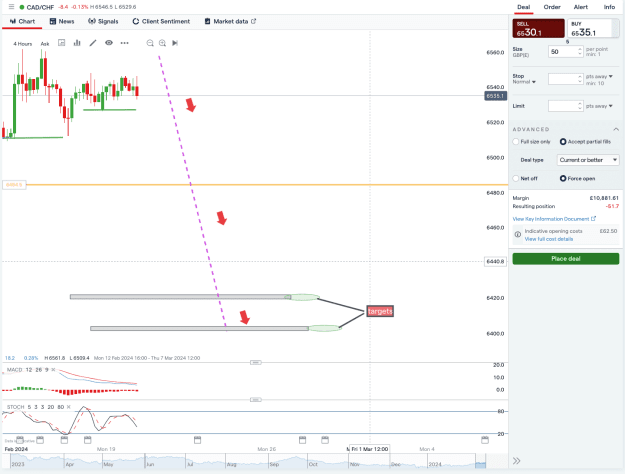The width and height of the screenshot is (625, 474).
Task: Click into the Size input field
Action: pos(562,51)
